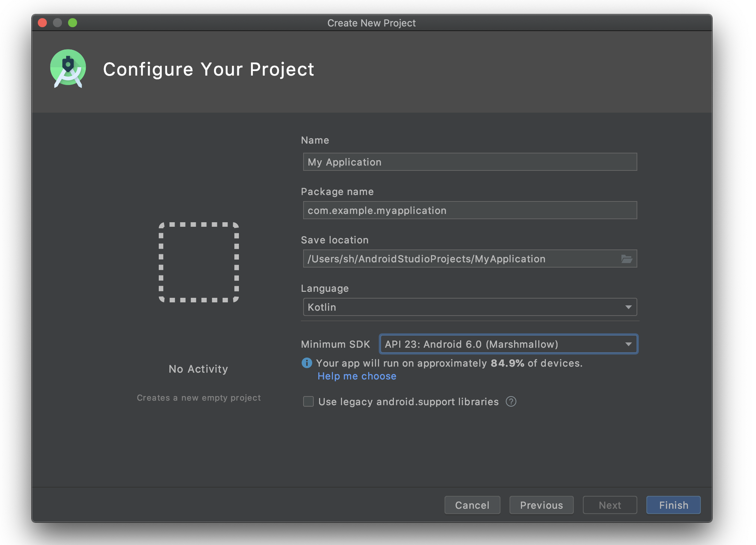This screenshot has width=756, height=545.
Task: Click the blue info icon
Action: (307, 363)
